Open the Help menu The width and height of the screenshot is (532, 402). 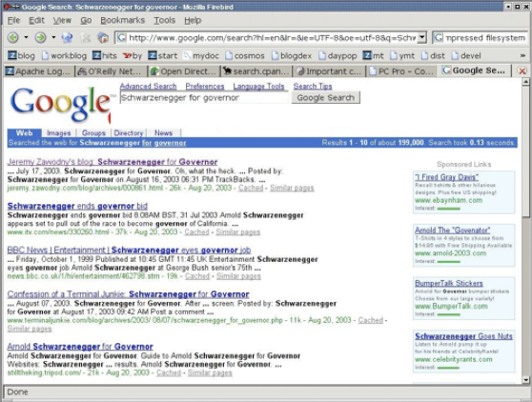coord(193,20)
